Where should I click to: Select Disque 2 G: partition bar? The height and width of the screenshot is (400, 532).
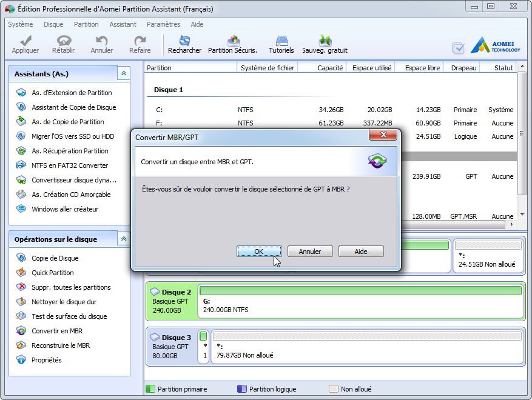[361, 301]
